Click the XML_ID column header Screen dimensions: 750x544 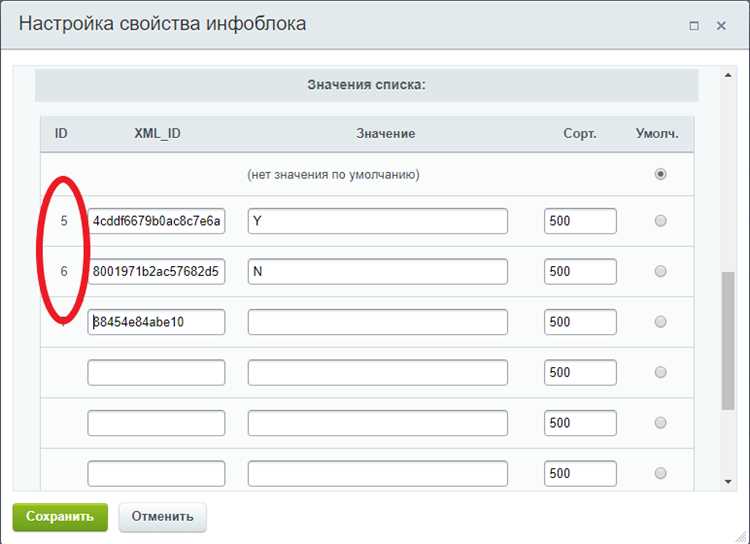pos(157,133)
